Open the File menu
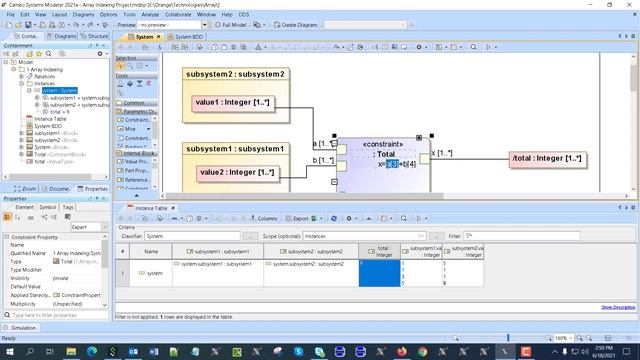 coord(11,14)
